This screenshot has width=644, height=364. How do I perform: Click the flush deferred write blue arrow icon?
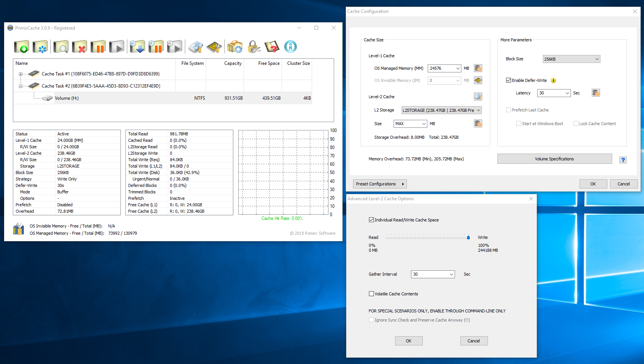coord(137,47)
